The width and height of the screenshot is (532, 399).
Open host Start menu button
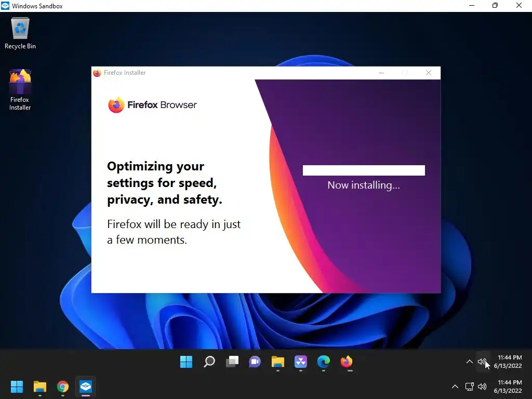pyautogui.click(x=17, y=387)
